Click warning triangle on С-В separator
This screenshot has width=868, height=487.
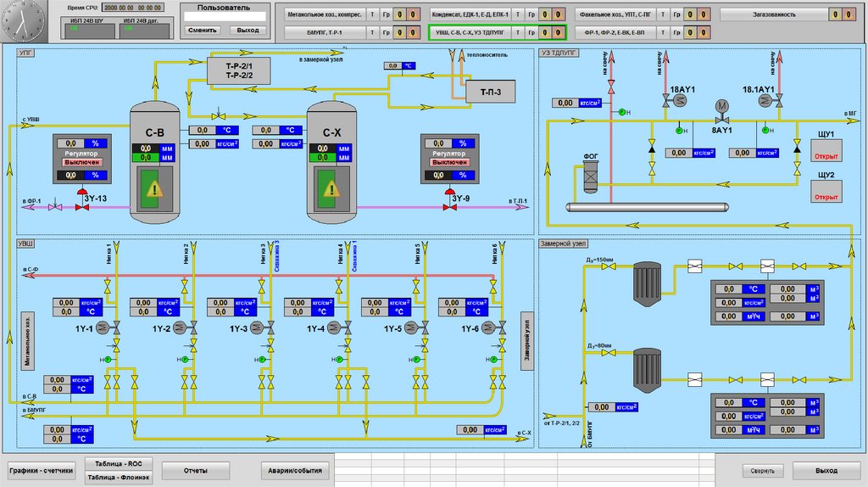[x=153, y=188]
